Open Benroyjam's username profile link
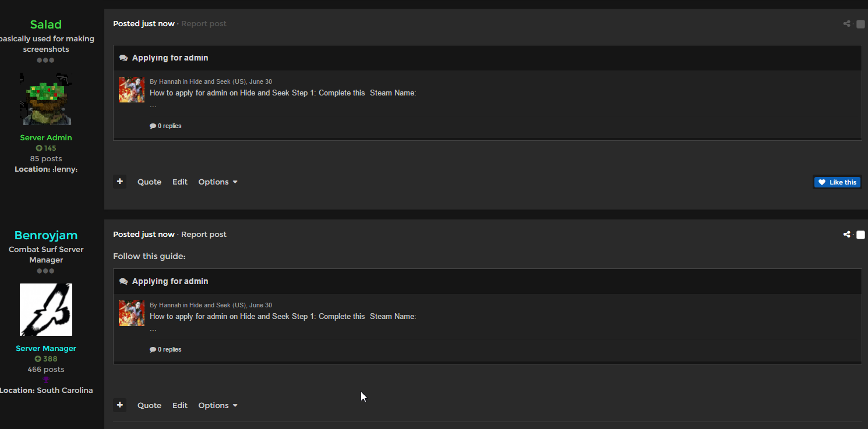Screen dimensions: 868x429 tap(46, 235)
